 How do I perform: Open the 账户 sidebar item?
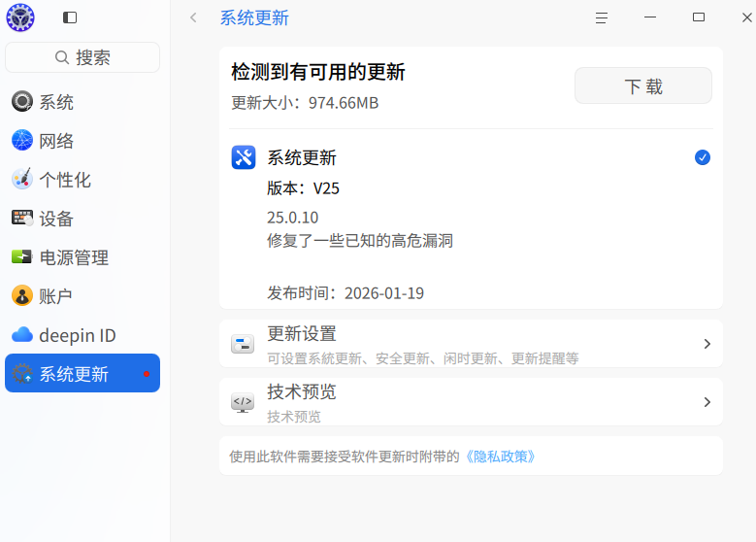pyautogui.click(x=82, y=296)
